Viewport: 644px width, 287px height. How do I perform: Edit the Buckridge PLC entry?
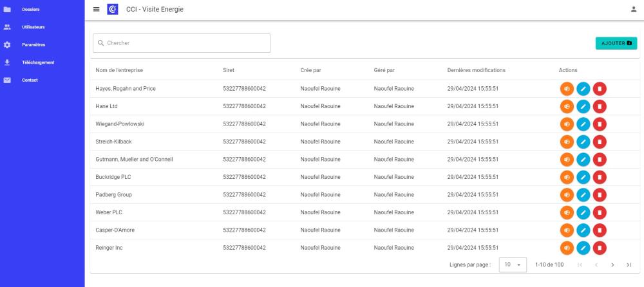(x=583, y=177)
